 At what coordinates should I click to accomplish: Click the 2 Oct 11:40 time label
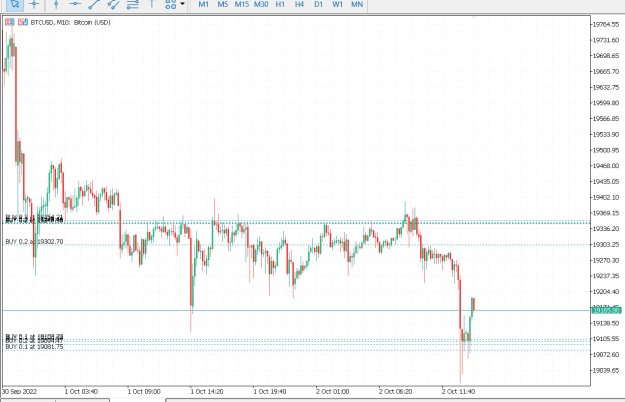pyautogui.click(x=458, y=392)
